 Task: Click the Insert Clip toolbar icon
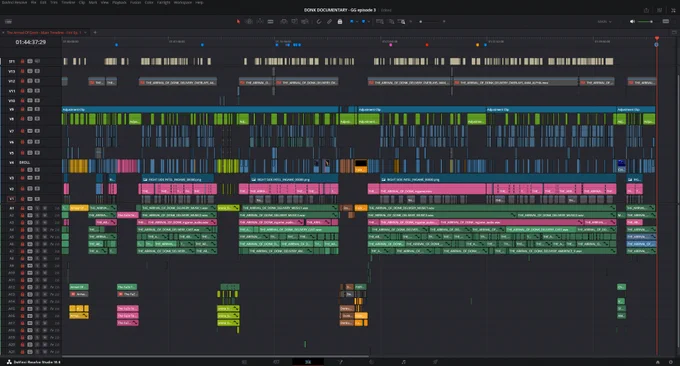coord(284,21)
